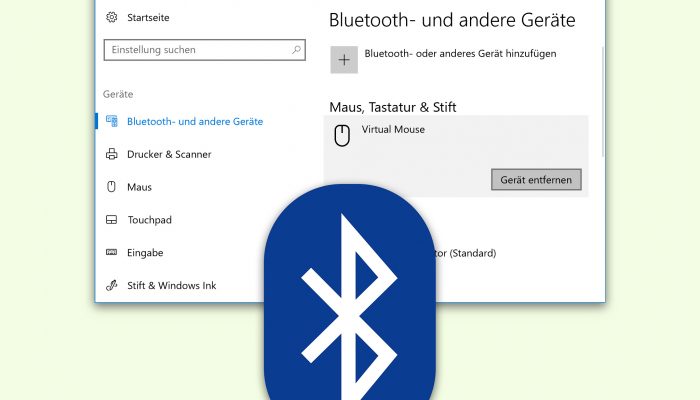Open the Eingabe settings page
Screen dimensions: 700x400
(x=145, y=253)
